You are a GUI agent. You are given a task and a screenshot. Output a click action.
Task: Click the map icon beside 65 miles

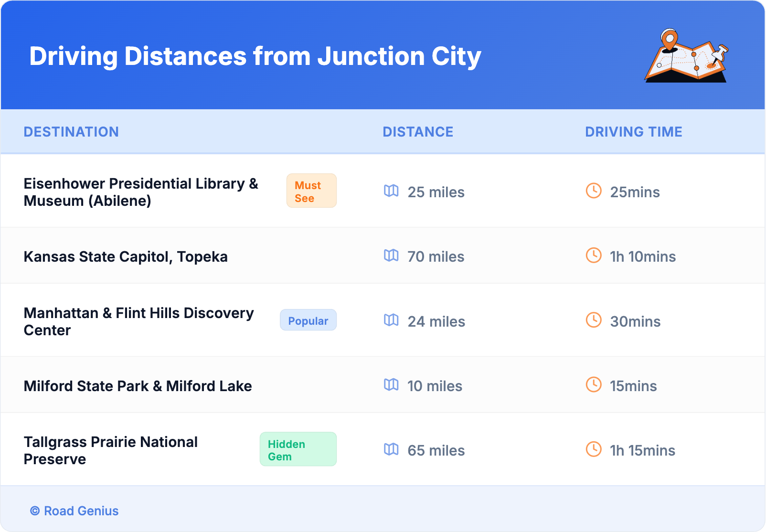tap(391, 449)
